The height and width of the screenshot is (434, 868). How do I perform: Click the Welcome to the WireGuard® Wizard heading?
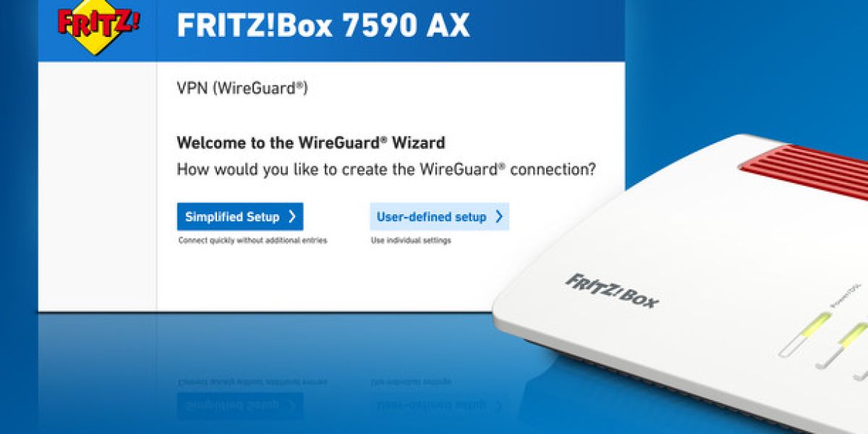click(x=311, y=142)
